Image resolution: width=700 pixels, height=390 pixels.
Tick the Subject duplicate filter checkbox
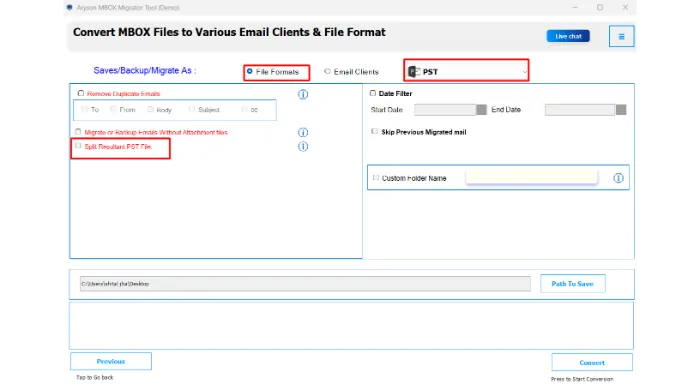pyautogui.click(x=192, y=109)
